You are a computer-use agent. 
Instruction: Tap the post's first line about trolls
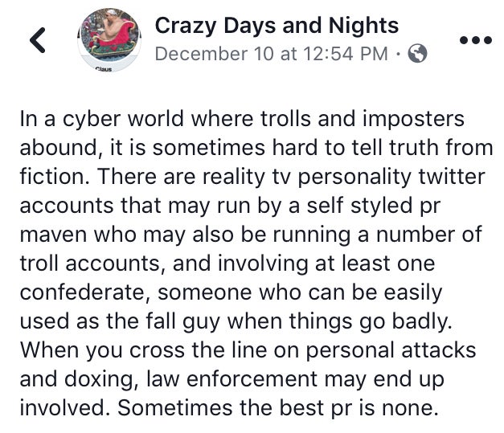tap(242, 119)
